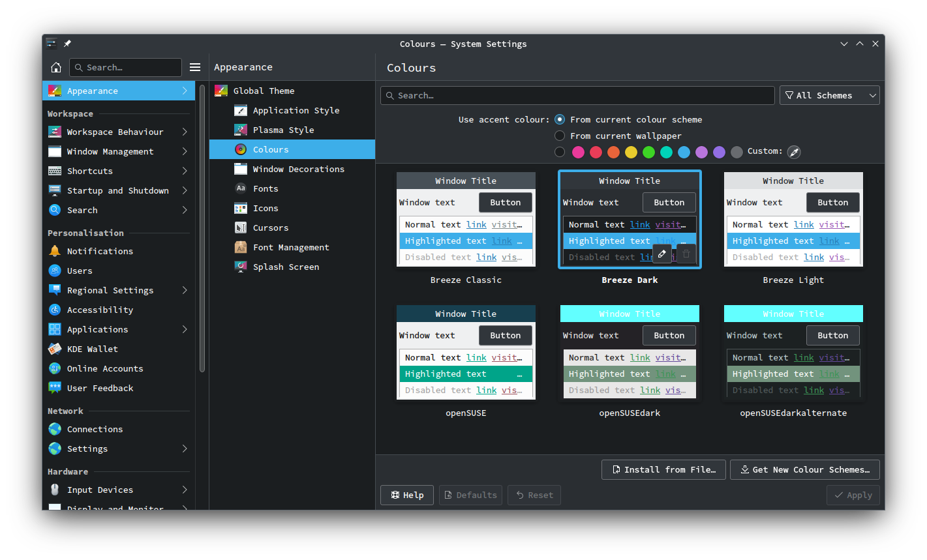Pick a custom accent colour with the eyedropper
Screen dimensions: 927x560
point(793,151)
